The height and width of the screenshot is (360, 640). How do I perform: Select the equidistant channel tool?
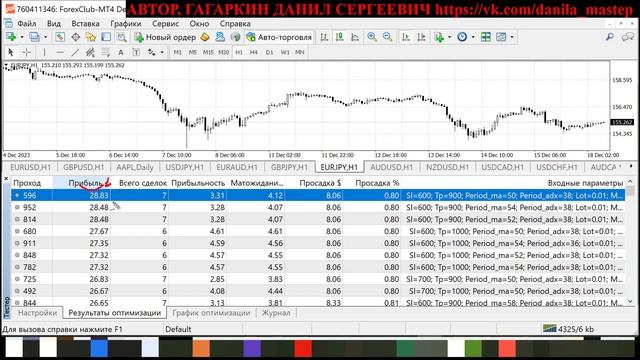[90, 52]
